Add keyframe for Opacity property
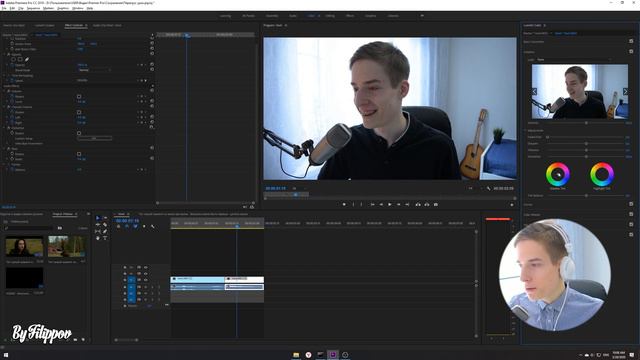Image resolution: width=640 pixels, height=360 pixels. [142, 65]
